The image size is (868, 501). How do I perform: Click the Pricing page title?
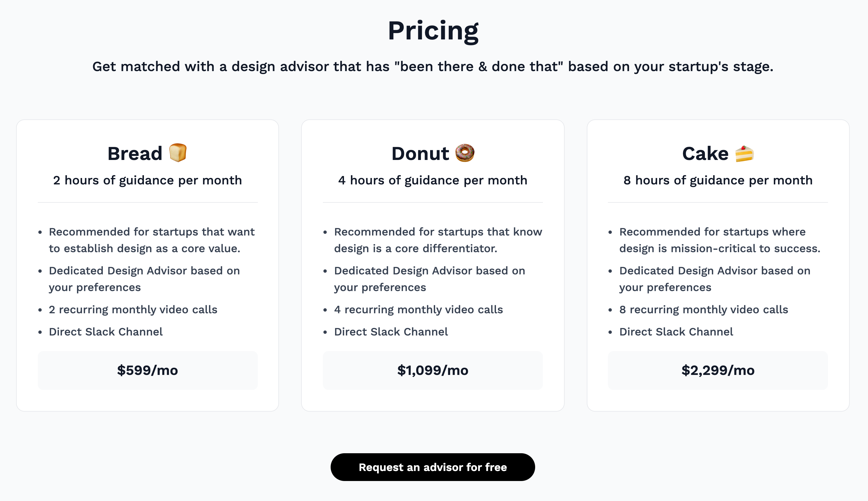(x=433, y=31)
